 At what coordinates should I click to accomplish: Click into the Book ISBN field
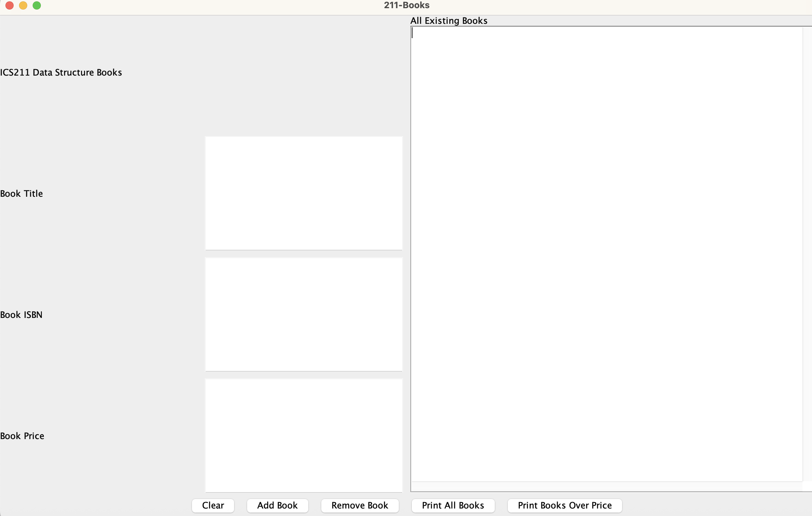[304, 314]
